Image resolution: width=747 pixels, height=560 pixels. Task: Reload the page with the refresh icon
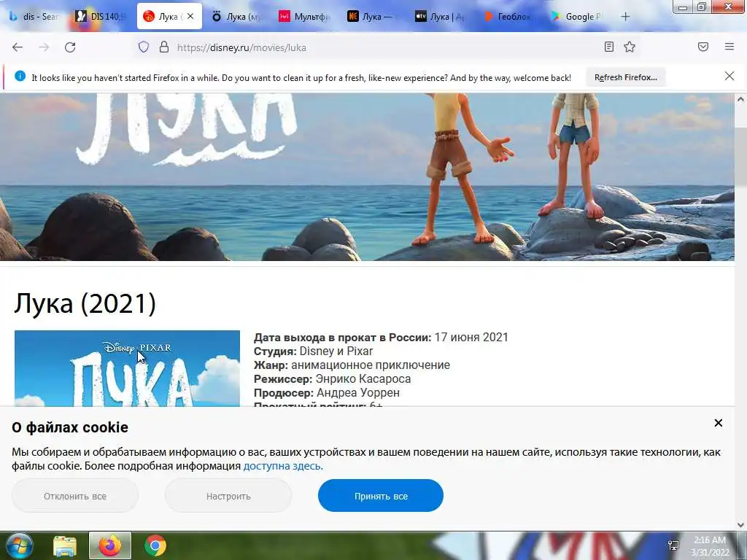click(x=70, y=47)
